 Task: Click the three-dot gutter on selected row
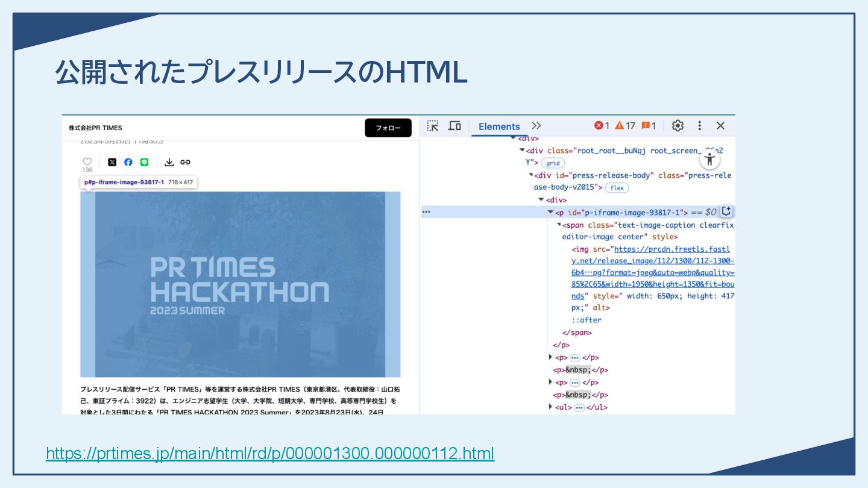(427, 212)
